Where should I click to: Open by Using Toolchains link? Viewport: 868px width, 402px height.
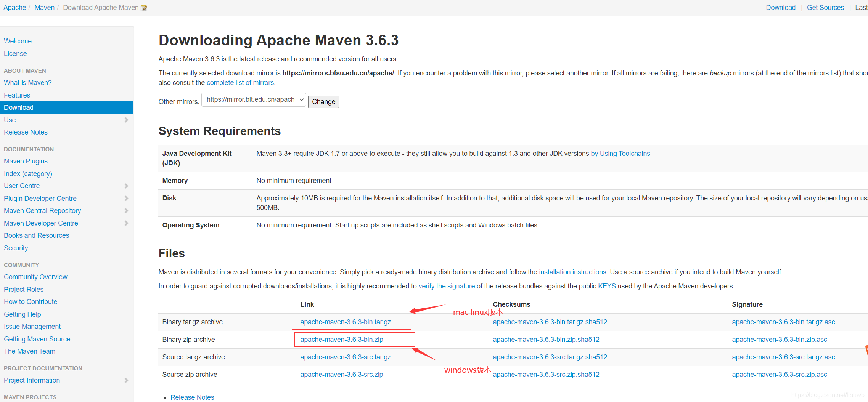click(x=620, y=154)
